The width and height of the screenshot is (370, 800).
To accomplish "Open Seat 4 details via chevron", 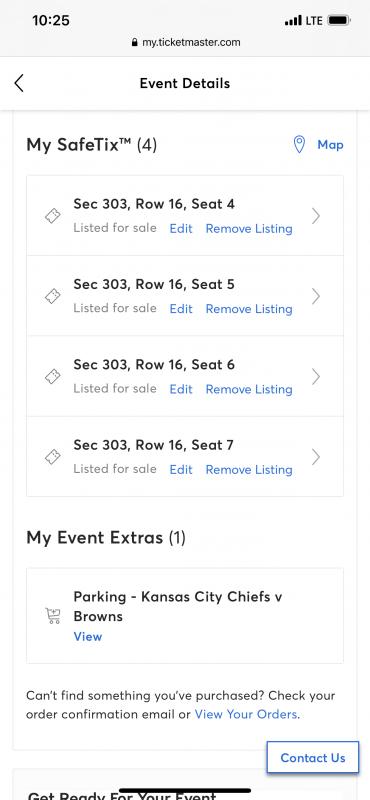I will (316, 216).
